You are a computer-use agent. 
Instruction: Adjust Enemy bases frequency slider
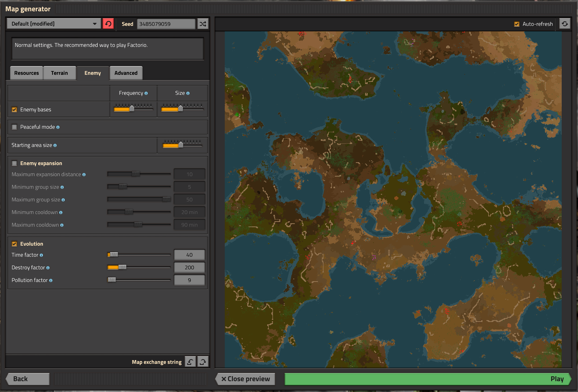[x=133, y=108]
